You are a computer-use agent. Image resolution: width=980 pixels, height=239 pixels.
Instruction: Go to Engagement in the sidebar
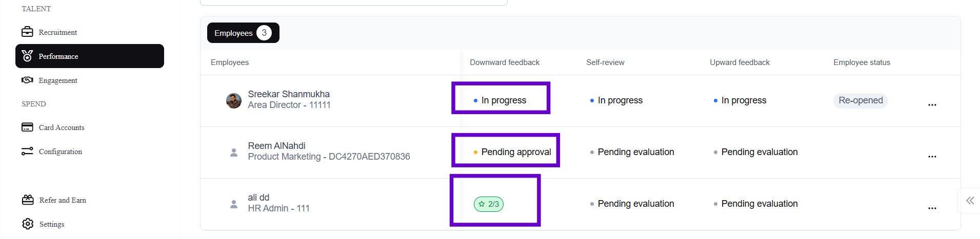[58, 80]
